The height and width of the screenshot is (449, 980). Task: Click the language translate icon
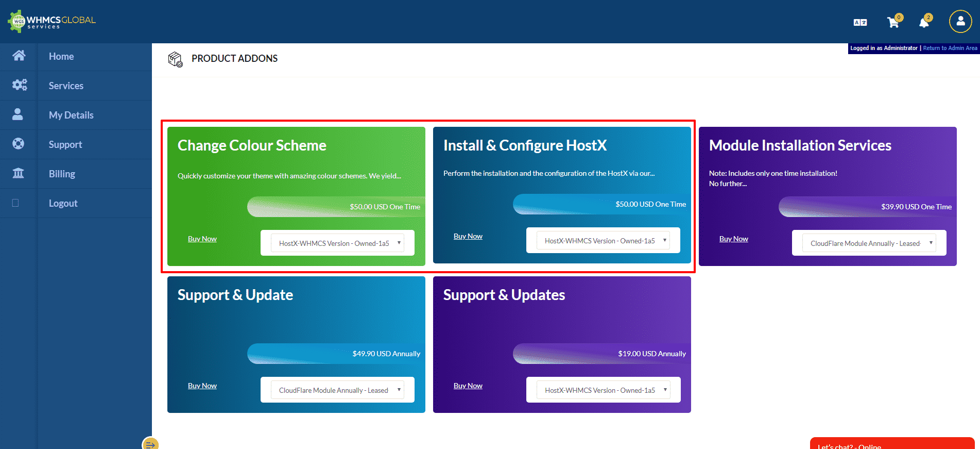tap(860, 23)
